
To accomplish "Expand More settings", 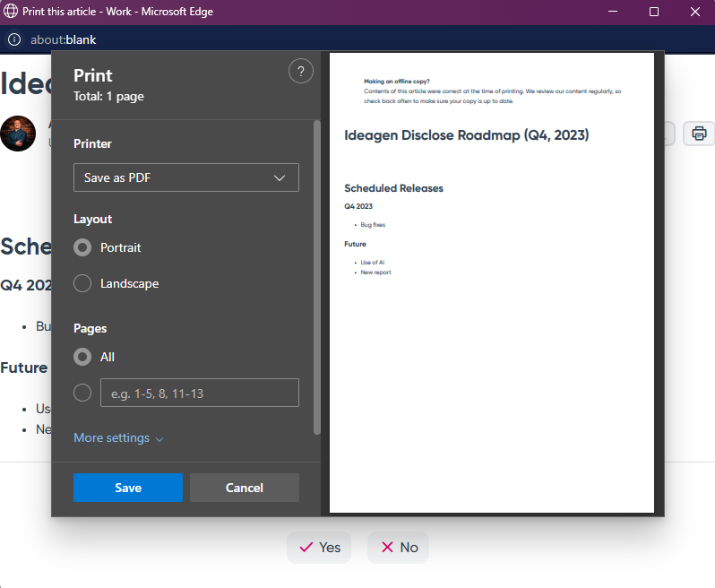I will [118, 438].
